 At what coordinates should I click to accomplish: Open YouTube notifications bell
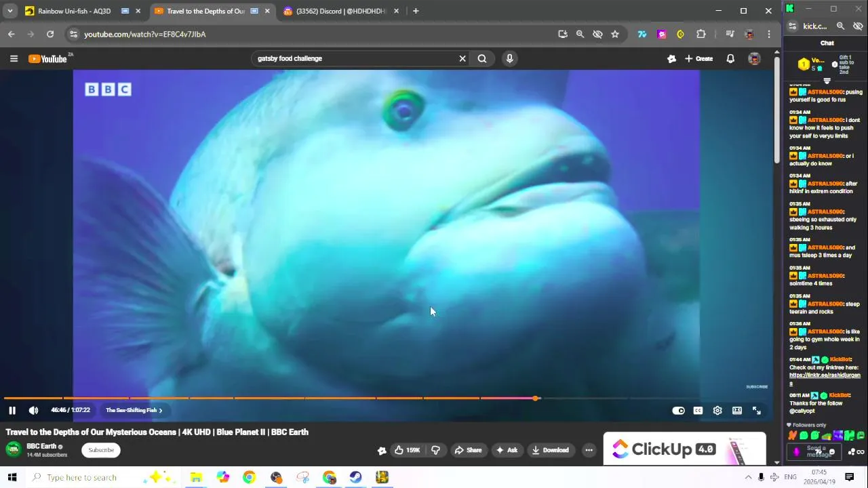[x=730, y=58]
